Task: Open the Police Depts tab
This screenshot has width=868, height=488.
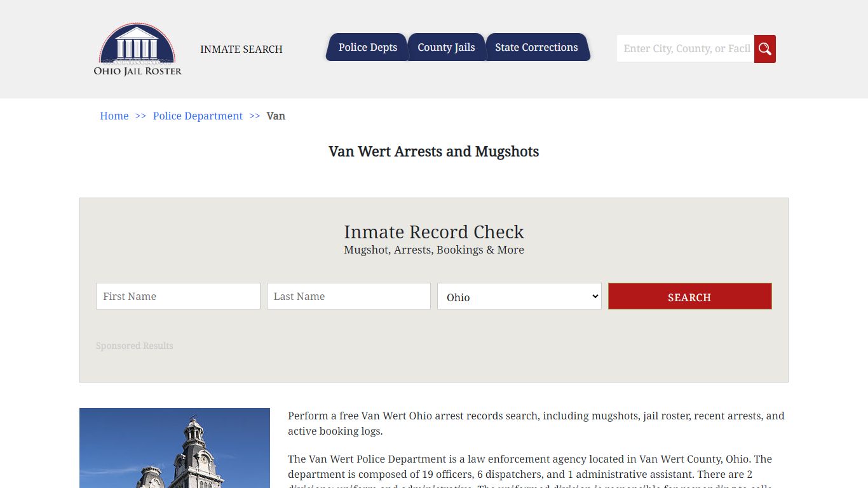Action: pyautogui.click(x=367, y=47)
